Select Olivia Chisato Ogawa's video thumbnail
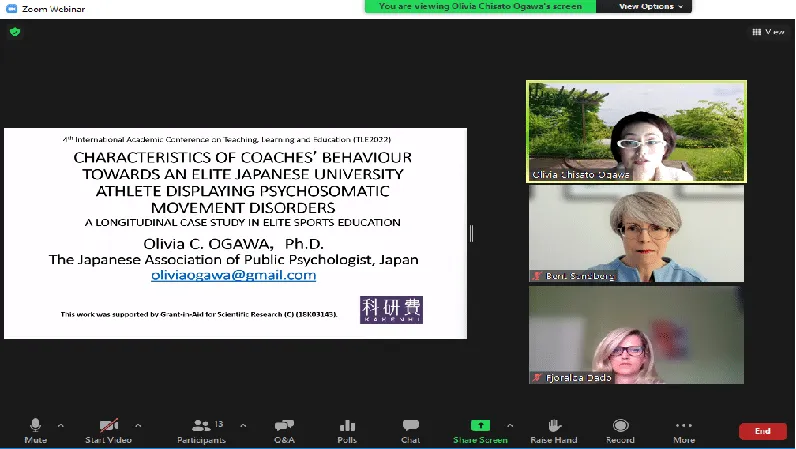Viewport: 796px width, 449px height. [636, 131]
